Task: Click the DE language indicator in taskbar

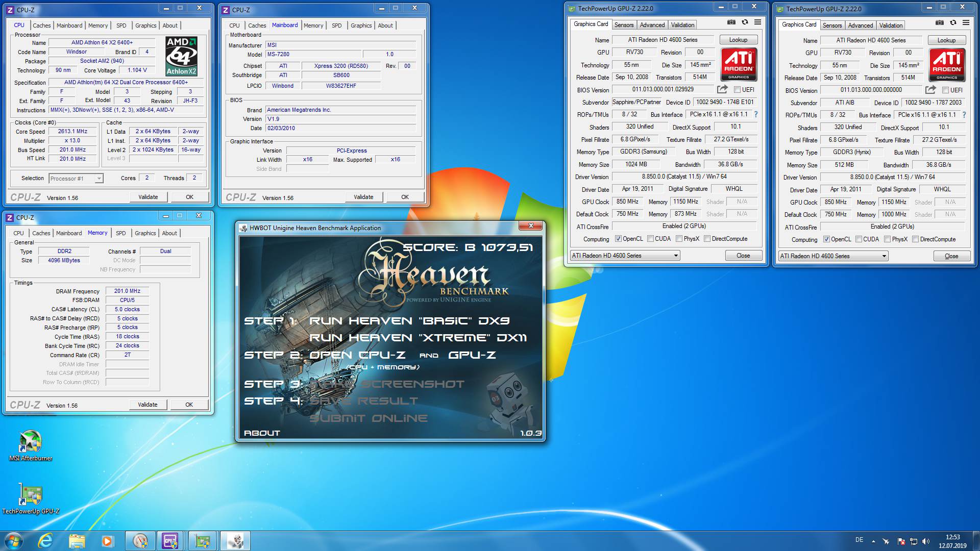Action: tap(859, 540)
